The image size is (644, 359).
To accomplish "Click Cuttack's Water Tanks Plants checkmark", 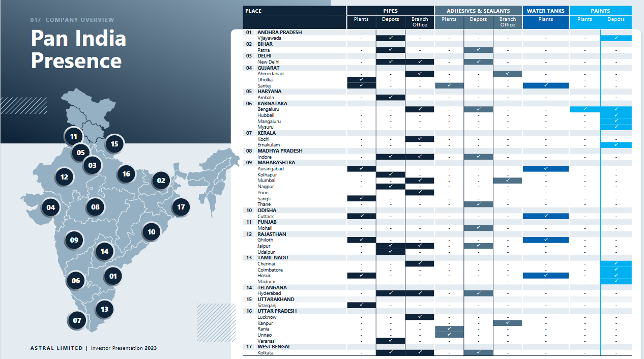I will point(545,216).
